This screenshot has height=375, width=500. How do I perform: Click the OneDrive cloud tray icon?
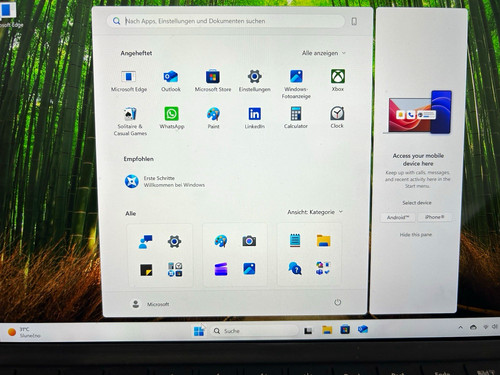473,327
